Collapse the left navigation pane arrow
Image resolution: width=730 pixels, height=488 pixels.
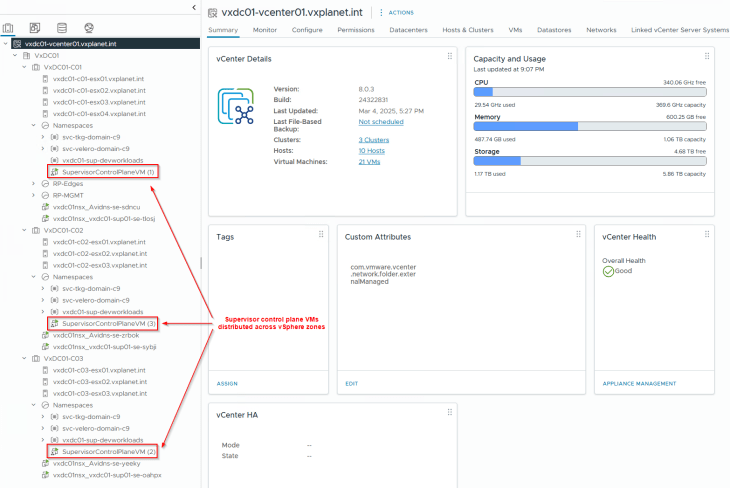(193, 8)
